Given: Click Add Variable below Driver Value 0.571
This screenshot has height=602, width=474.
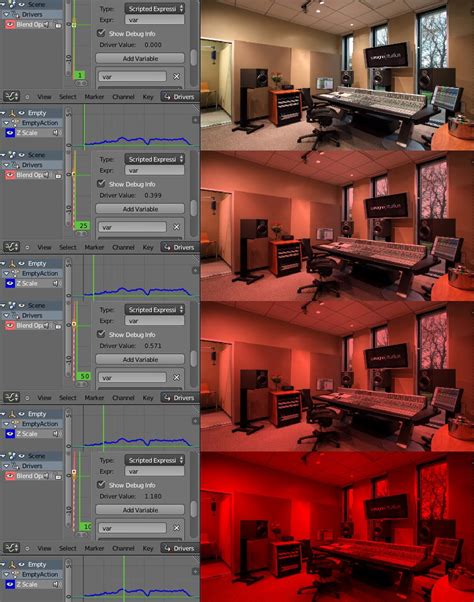Looking at the screenshot, I should point(140,359).
